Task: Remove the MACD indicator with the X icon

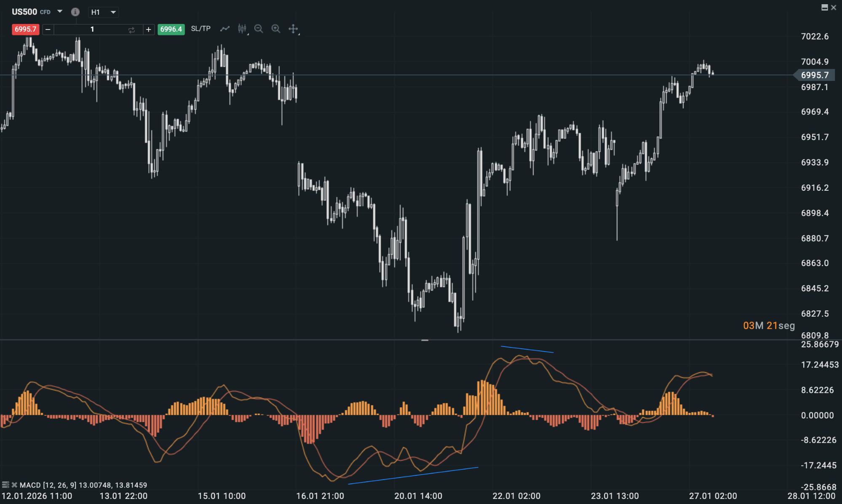Action: coord(14,485)
